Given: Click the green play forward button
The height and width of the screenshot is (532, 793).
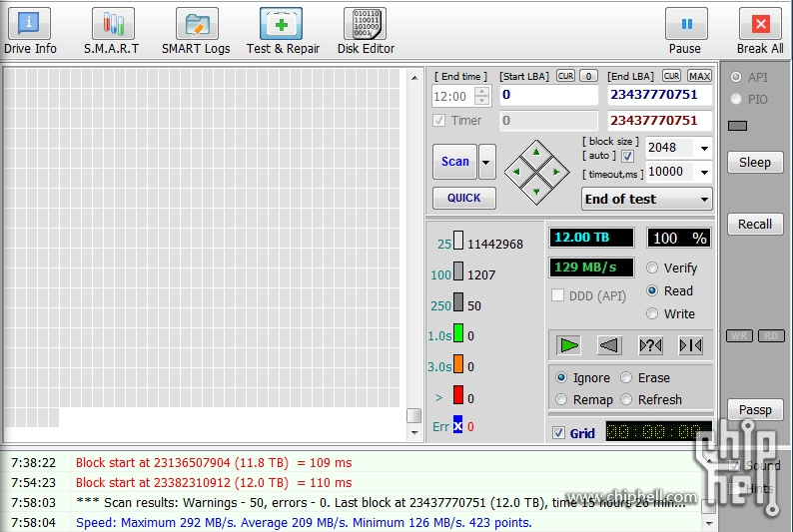Looking at the screenshot, I should [568, 345].
